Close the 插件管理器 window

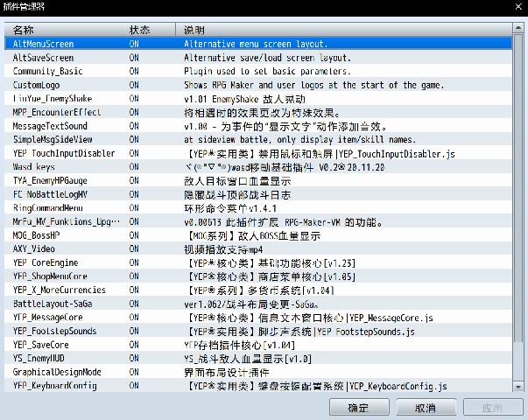[518, 6]
